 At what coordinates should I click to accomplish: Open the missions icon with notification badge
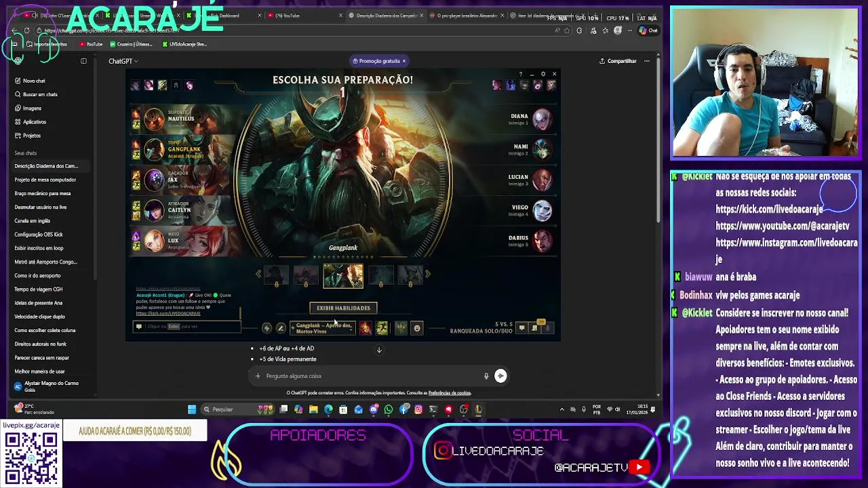tap(535, 327)
